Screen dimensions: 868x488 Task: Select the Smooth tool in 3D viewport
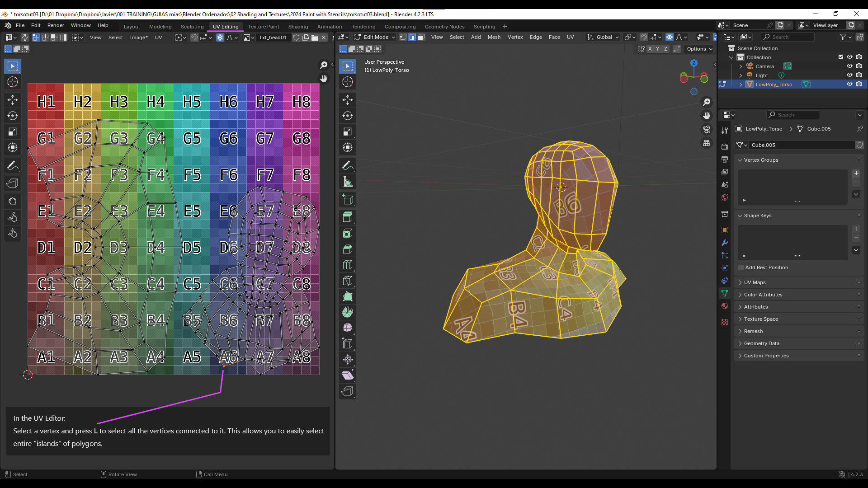348,328
